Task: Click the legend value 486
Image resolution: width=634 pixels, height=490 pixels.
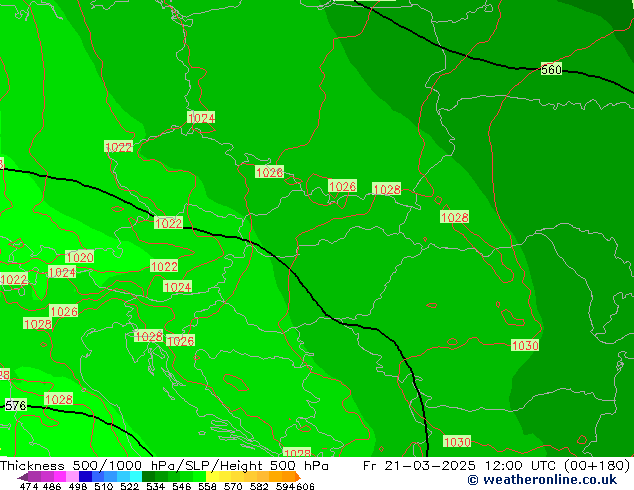Action: pos(52,486)
